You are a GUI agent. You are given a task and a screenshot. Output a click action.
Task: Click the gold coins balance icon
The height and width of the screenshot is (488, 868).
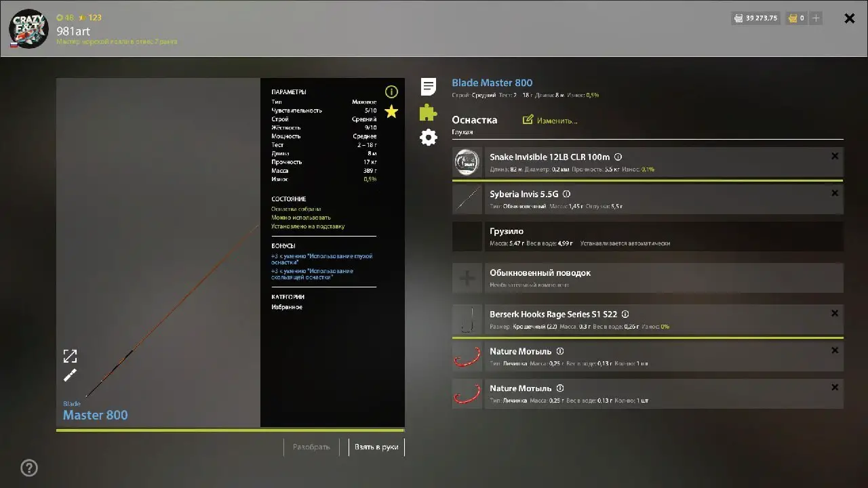[x=792, y=18]
